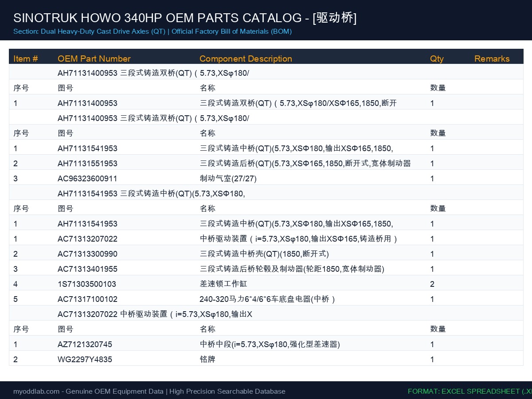This screenshot has height=399, width=532.
Task: Click the "Item #" column header
Action: coord(26,59)
